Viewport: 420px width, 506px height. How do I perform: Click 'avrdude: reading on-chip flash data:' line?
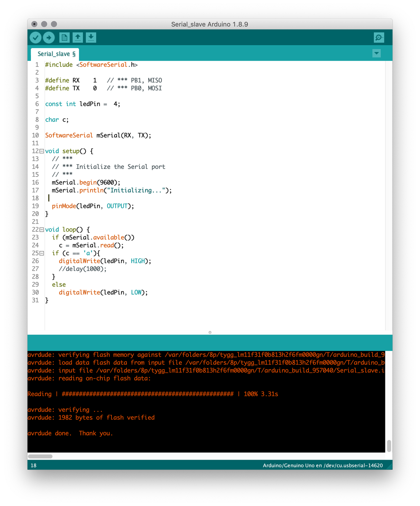click(89, 378)
